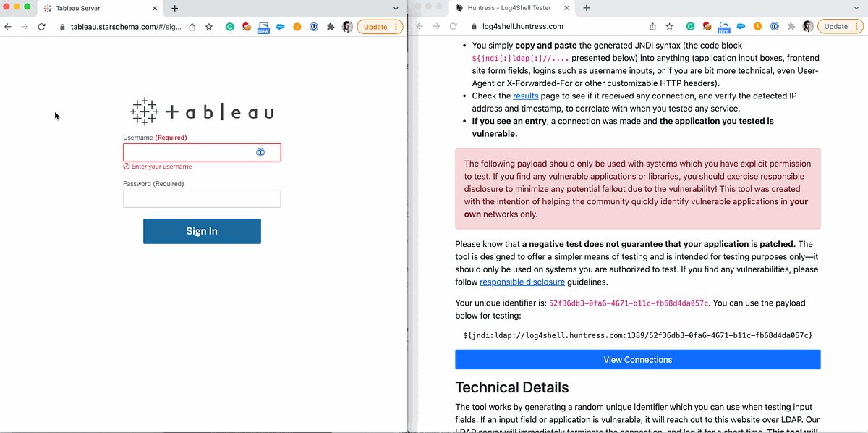Click the Chrome profile avatar icon
868x433 pixels.
pyautogui.click(x=347, y=25)
